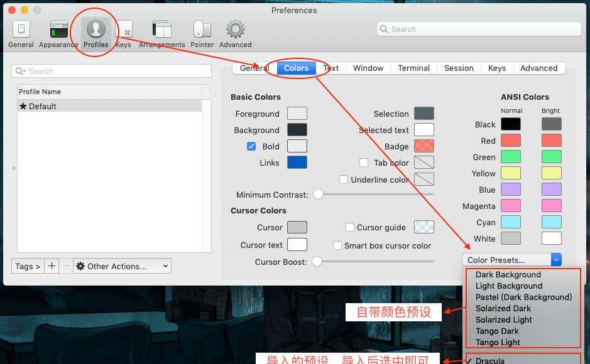The width and height of the screenshot is (590, 364).
Task: Enable the Underline color checkbox
Action: click(x=344, y=179)
